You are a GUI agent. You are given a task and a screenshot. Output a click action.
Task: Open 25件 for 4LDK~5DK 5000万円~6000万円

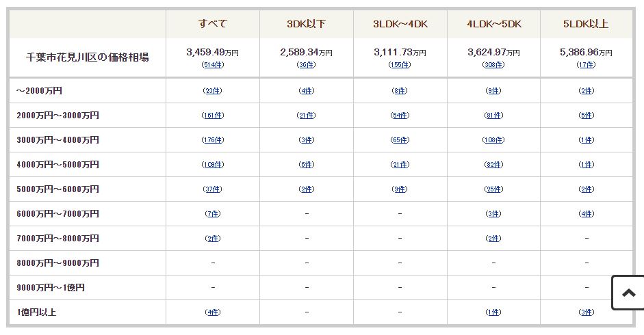(x=493, y=189)
